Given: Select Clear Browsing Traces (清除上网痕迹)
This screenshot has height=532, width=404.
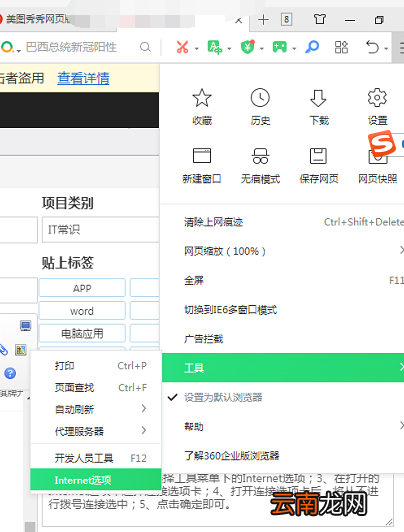Looking at the screenshot, I should 282,222.
